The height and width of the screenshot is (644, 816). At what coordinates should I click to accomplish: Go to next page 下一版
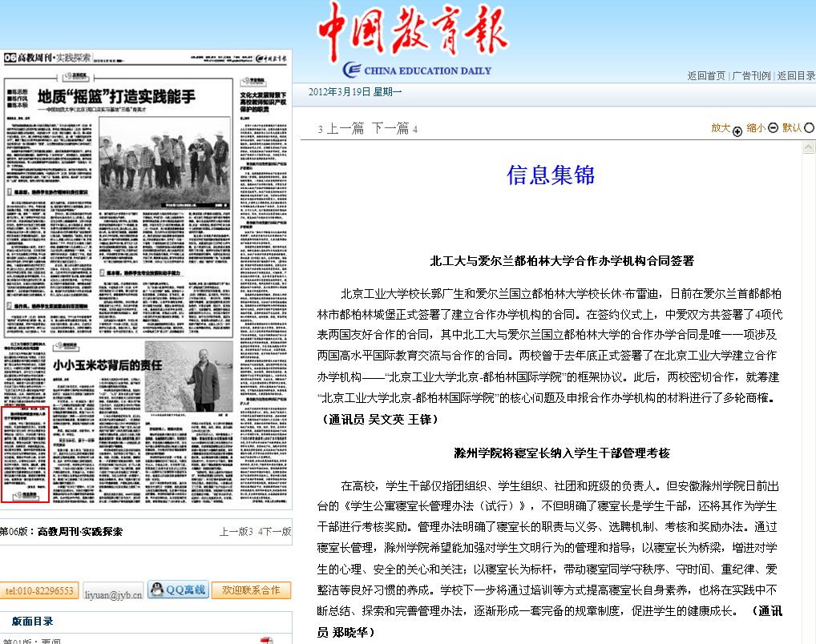pyautogui.click(x=277, y=532)
